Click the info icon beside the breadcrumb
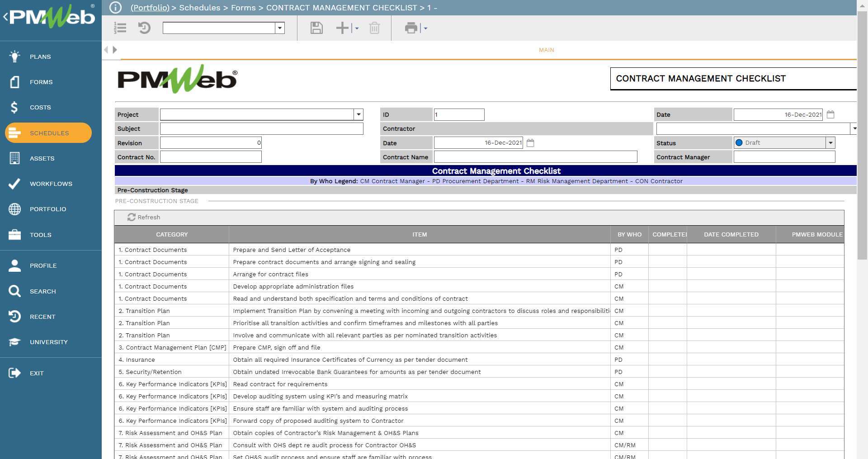This screenshot has height=459, width=868. pyautogui.click(x=116, y=7)
